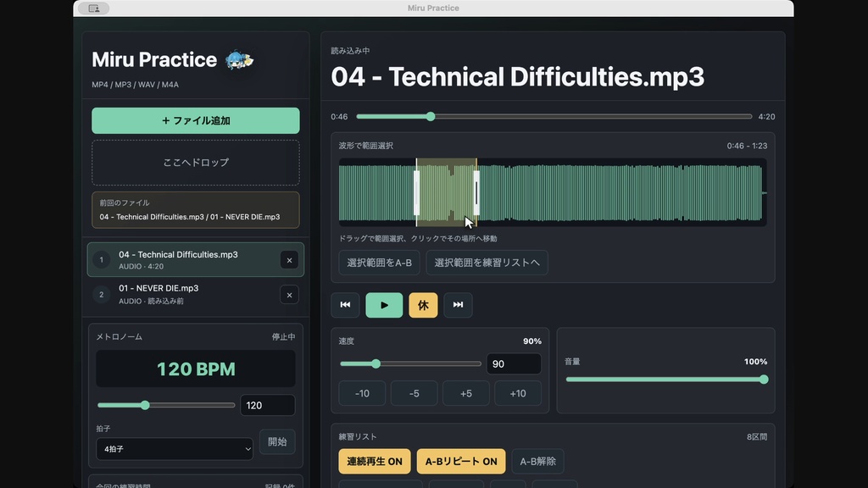Viewport: 868px width, 488px height.
Task: Click the MP4 / MP3 / WAV / M4A text
Action: click(x=135, y=85)
